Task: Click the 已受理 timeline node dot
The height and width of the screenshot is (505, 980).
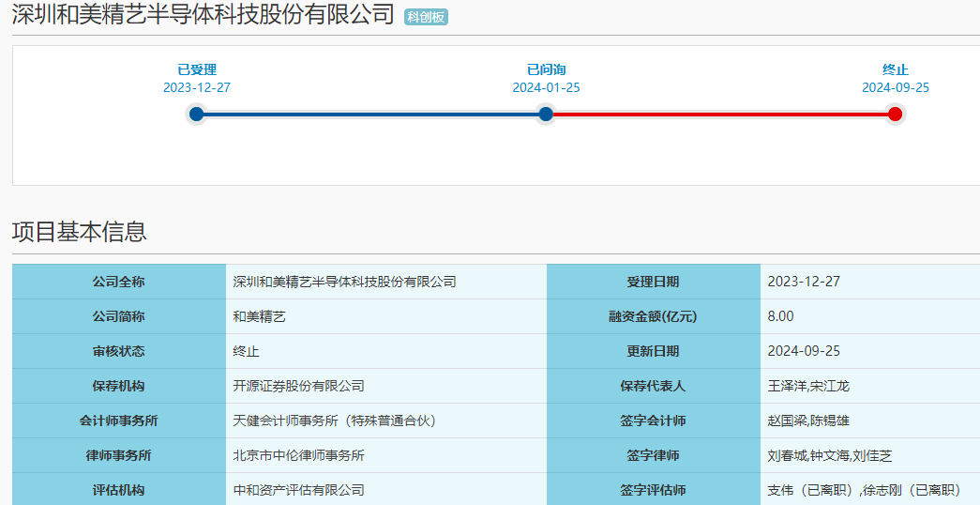Action: (196, 114)
